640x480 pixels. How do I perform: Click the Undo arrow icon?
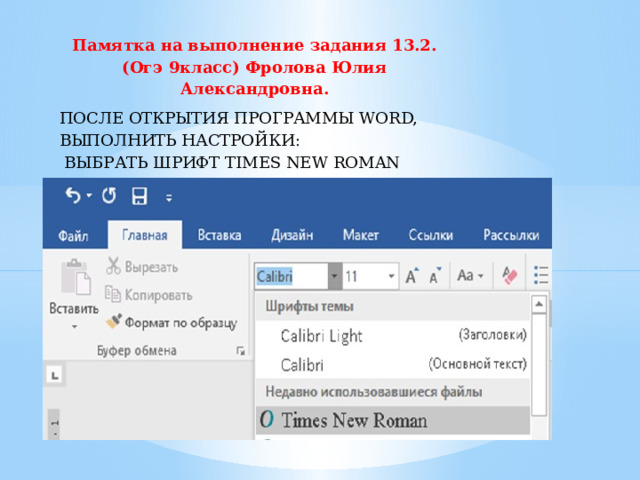tap(73, 196)
